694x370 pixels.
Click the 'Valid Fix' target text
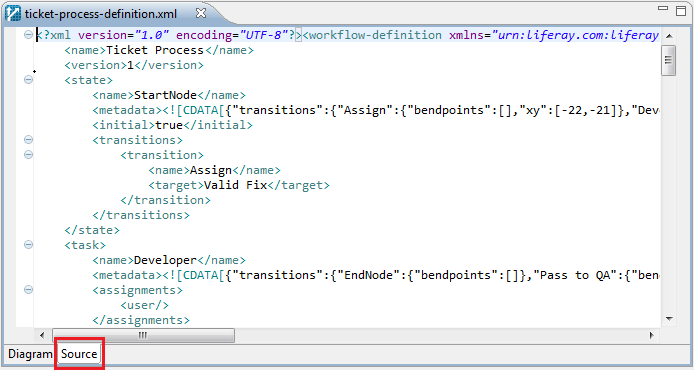235,185
